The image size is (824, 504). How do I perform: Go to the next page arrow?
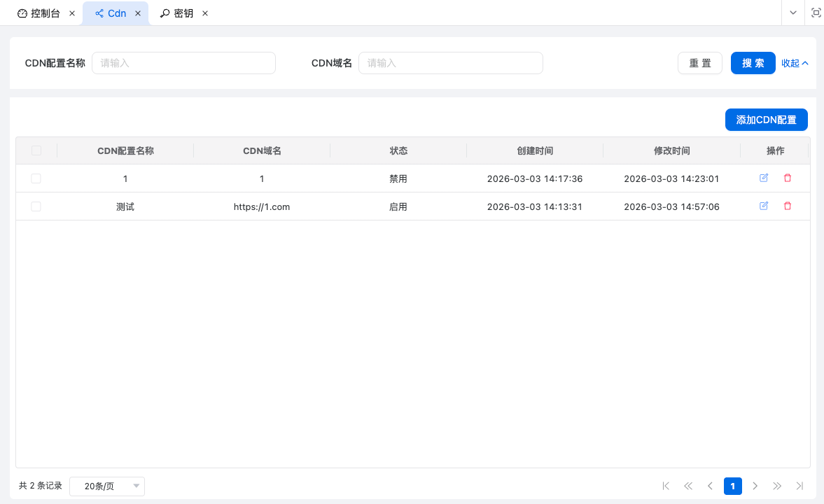(755, 486)
